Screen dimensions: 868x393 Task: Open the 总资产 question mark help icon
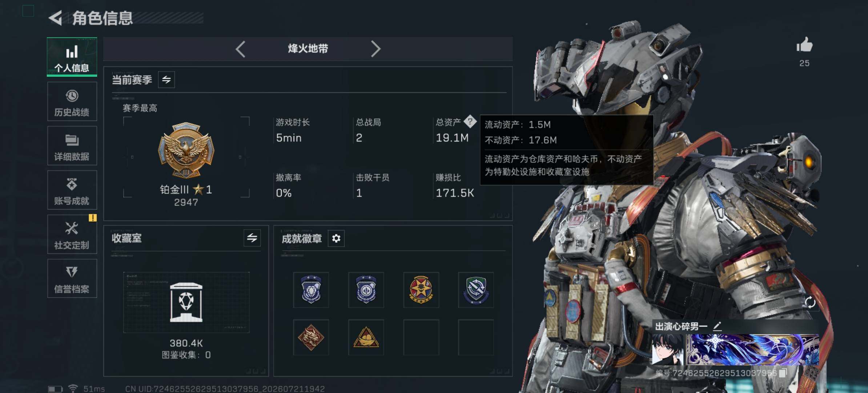tap(470, 122)
